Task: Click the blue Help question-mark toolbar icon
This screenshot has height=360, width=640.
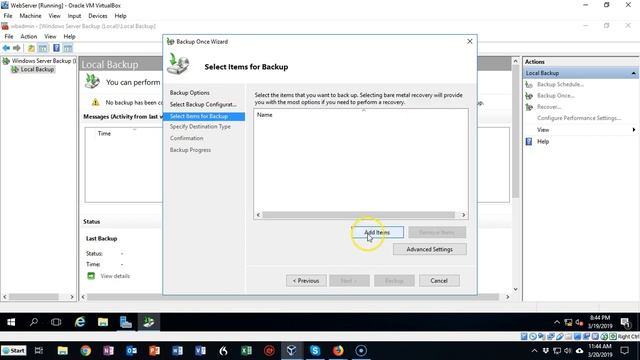Action: point(56,48)
